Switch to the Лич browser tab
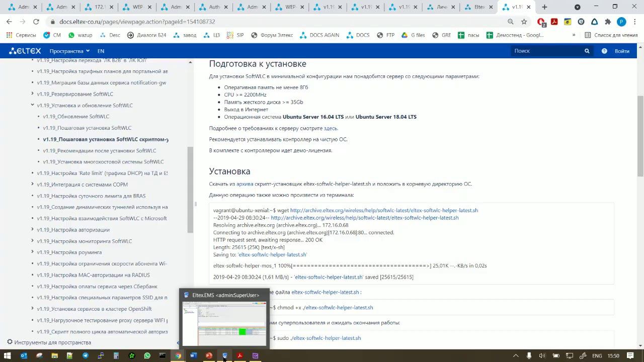 pos(440,7)
